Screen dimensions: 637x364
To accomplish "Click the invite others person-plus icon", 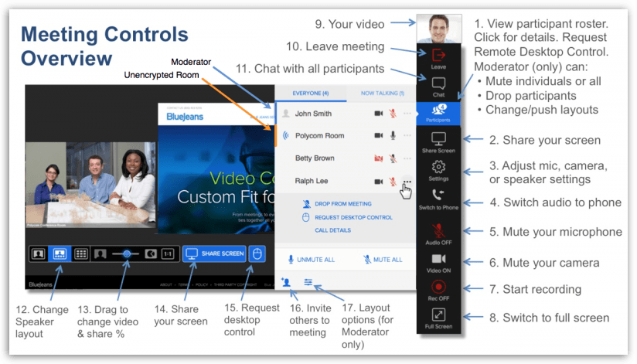I will [286, 282].
